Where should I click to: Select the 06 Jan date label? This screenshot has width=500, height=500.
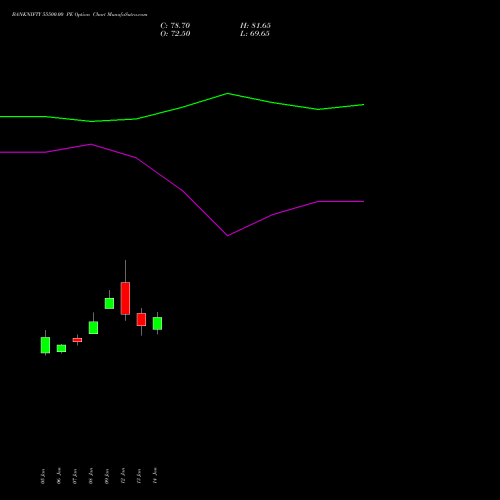59,476
